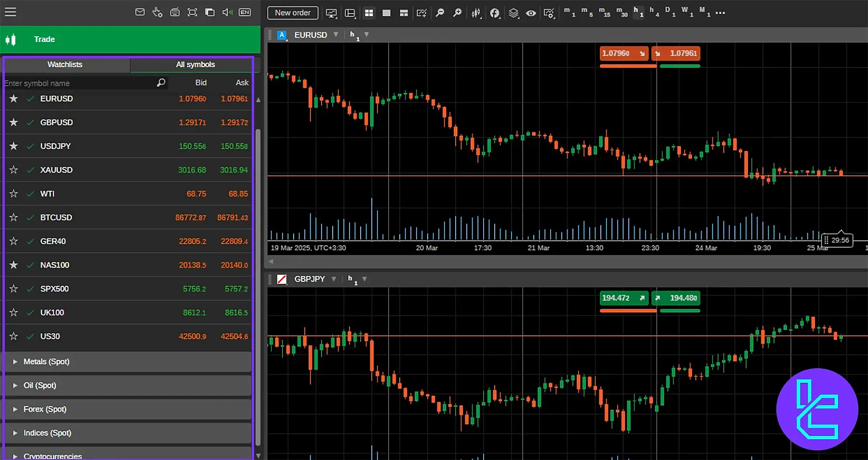Viewport: 868px width, 460px height.
Task: Toggle sound speaker icon
Action: pos(227,13)
